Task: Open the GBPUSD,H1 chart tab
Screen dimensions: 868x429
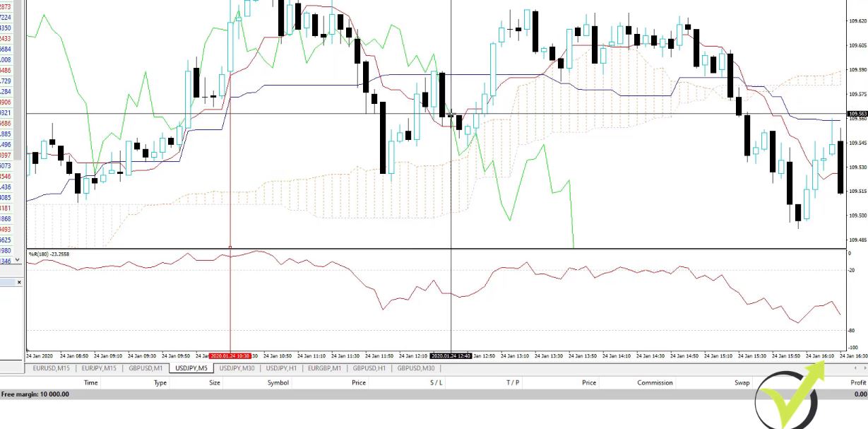Action: [x=369, y=368]
